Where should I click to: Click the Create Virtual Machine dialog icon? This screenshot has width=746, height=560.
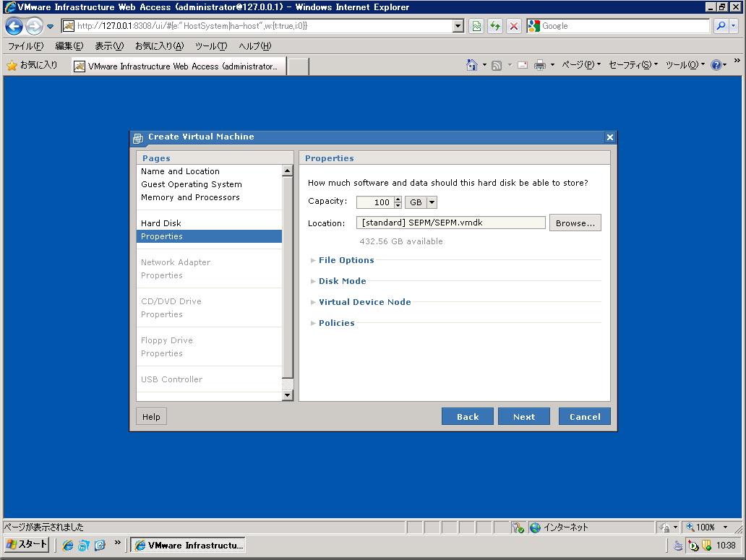pos(138,138)
